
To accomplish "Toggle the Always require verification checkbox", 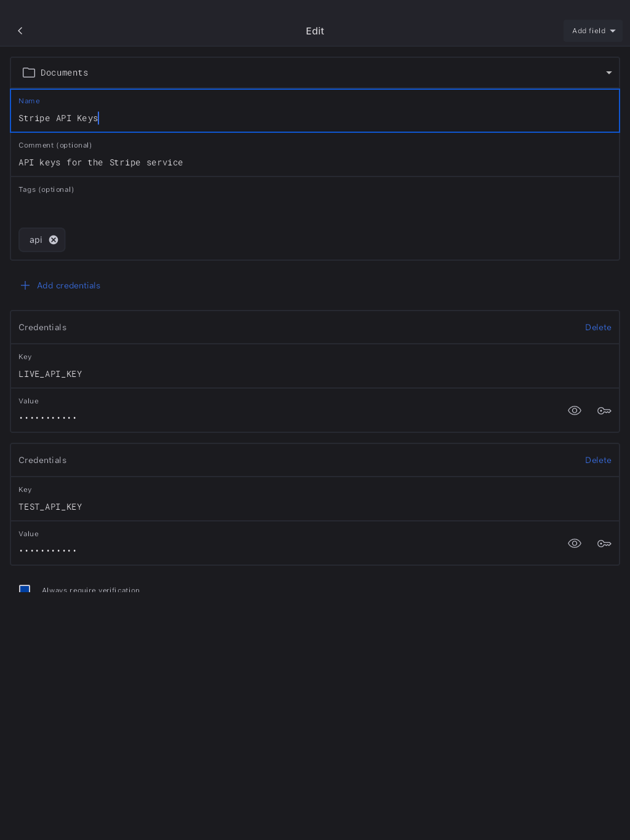I will point(25,589).
